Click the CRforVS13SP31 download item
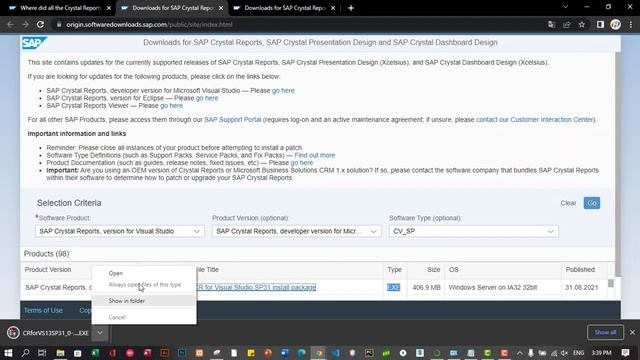Screen dimensions: 640x360 pos(48,333)
